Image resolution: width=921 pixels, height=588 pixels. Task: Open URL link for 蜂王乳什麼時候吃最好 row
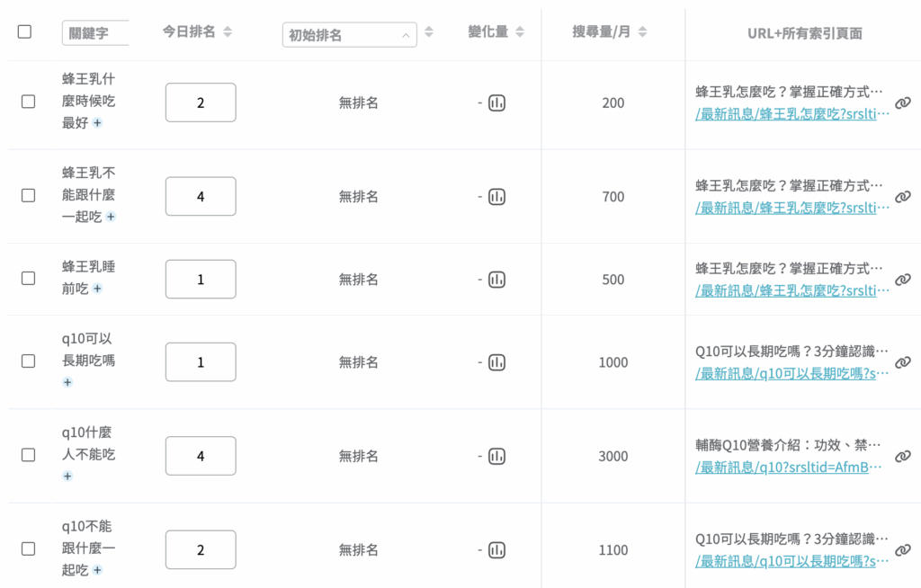[791, 113]
